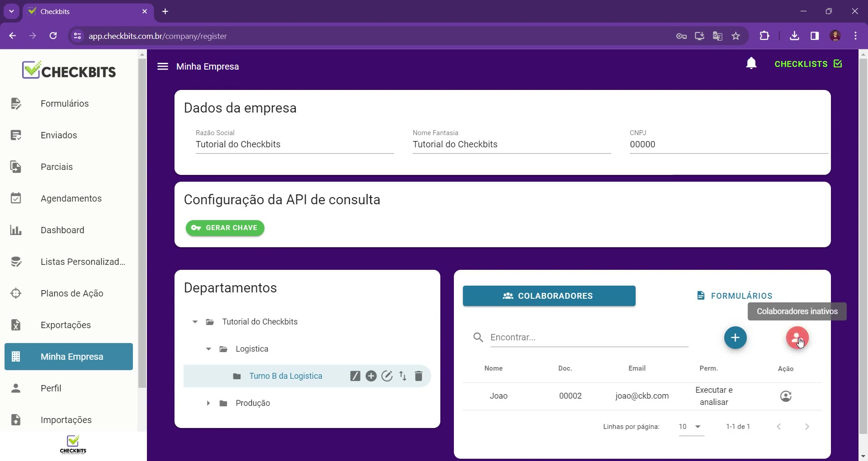Image resolution: width=868 pixels, height=461 pixels.
Task: Open Planos de Ação in the sidebar
Action: 69,293
